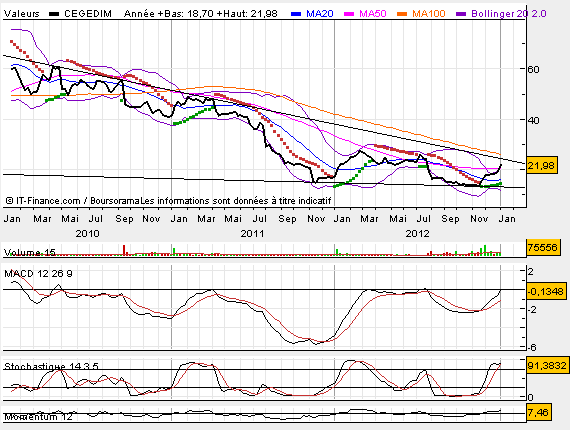570x430 pixels.
Task: Click the 'Stochastique 14 3 5' label
Action: tap(51, 366)
